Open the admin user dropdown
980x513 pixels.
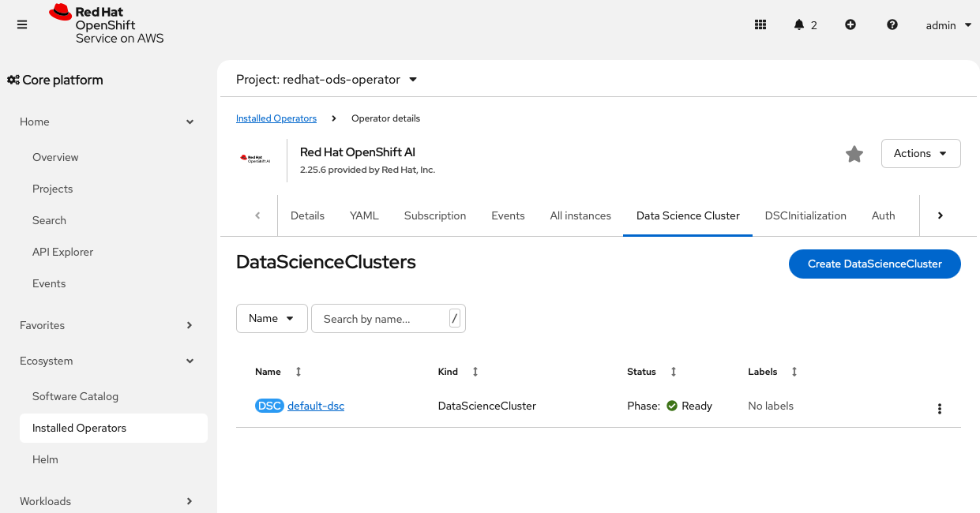(948, 25)
